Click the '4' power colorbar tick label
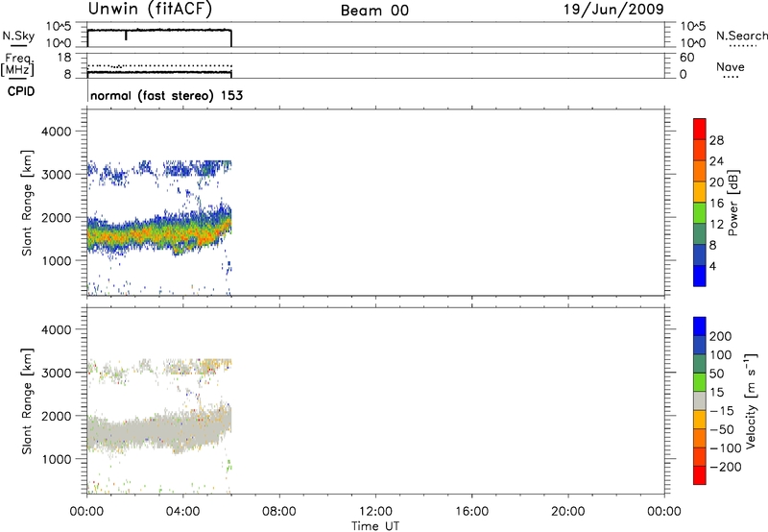Viewport: 768px width, 532px height. [x=712, y=266]
